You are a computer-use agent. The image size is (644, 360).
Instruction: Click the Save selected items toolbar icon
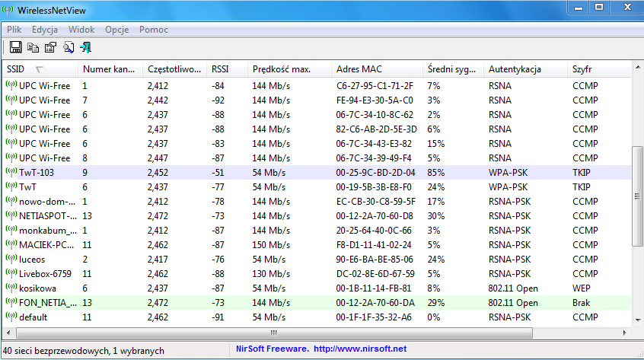(x=16, y=47)
